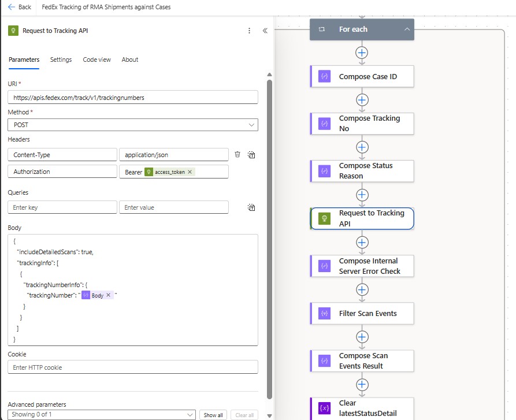Add a step below Request to Tracking API
The height and width of the screenshot is (420, 516).
coord(362,243)
